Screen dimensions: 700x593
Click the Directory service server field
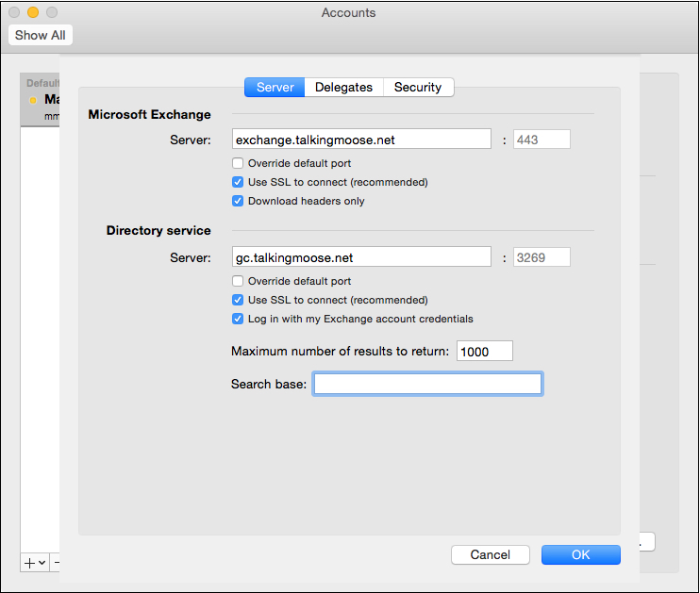361,257
